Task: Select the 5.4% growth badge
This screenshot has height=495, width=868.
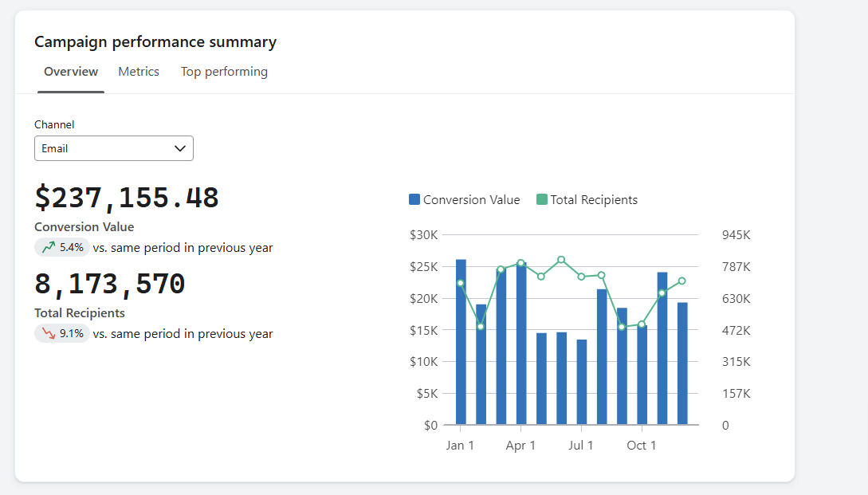Action: pos(62,247)
